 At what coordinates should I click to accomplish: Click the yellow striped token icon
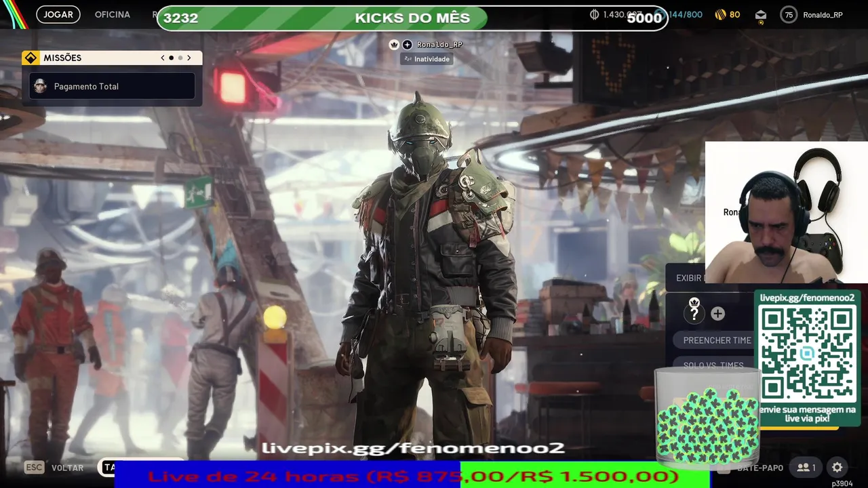coord(720,14)
